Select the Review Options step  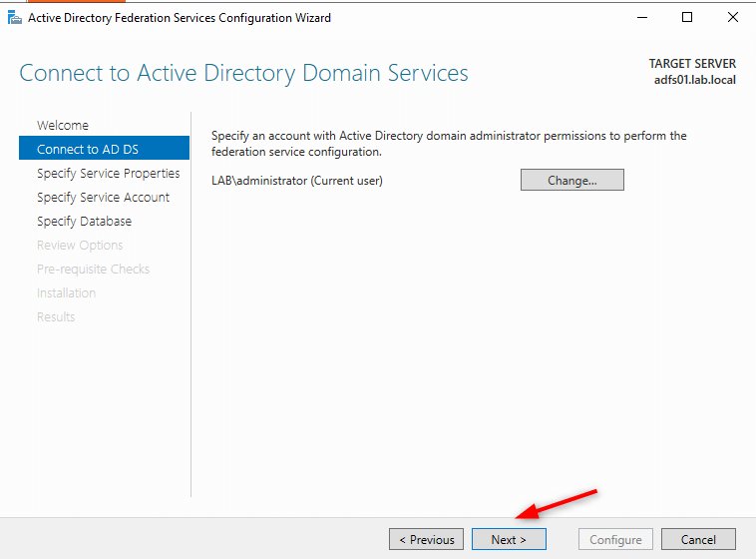pyautogui.click(x=80, y=246)
